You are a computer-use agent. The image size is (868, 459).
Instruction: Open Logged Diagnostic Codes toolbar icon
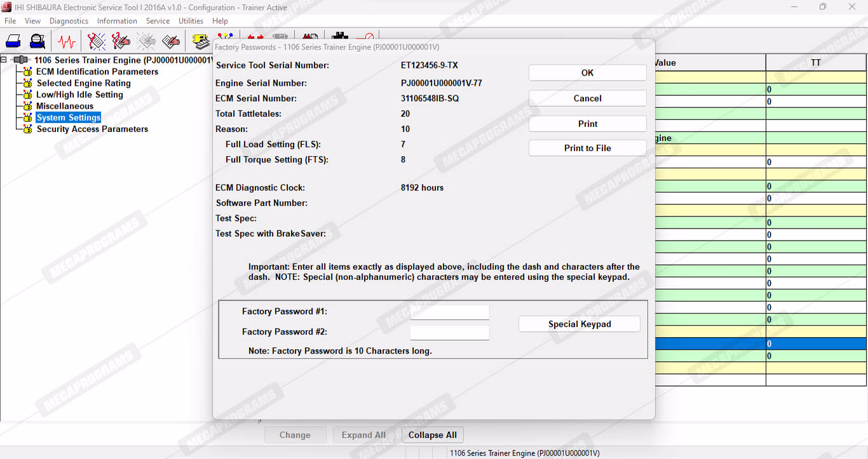click(x=121, y=42)
